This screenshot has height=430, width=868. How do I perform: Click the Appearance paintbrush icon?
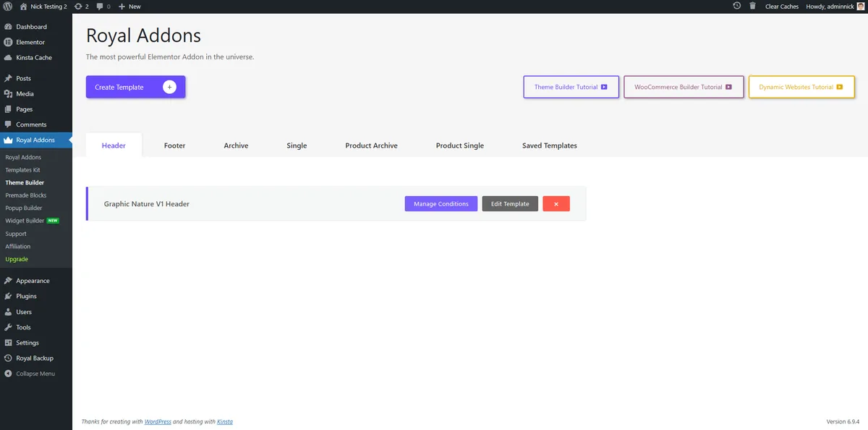tap(8, 281)
